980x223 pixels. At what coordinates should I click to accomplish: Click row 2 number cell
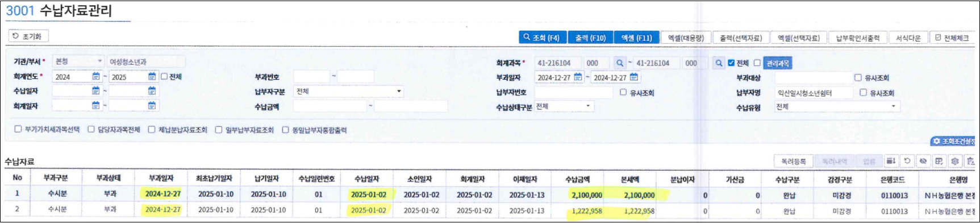point(17,209)
